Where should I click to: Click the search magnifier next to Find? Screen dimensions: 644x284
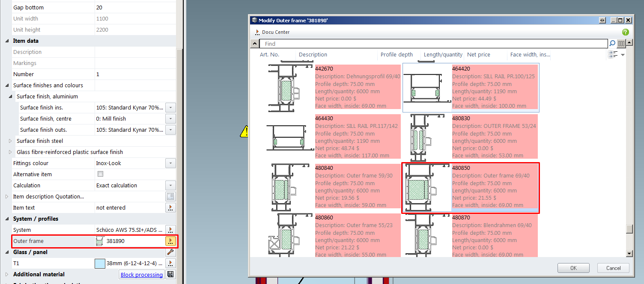(x=612, y=44)
